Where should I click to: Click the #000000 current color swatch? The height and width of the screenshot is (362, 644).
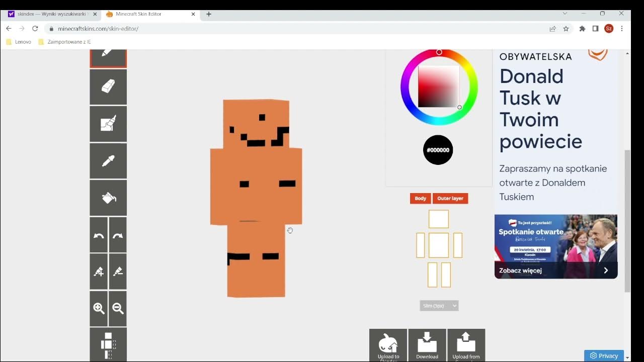pyautogui.click(x=438, y=150)
